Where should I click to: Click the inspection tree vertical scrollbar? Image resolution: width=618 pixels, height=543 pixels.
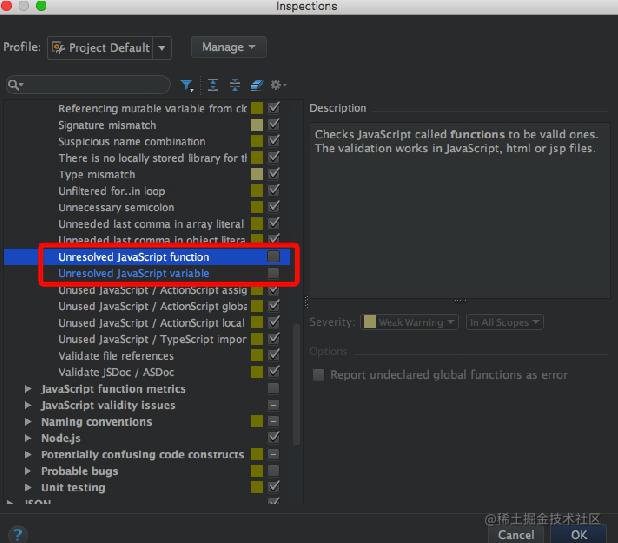296,384
